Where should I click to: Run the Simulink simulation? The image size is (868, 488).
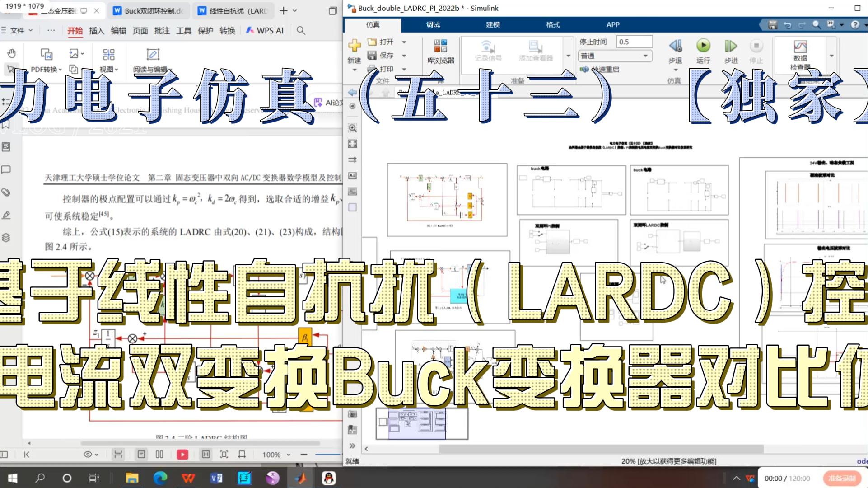pyautogui.click(x=703, y=46)
